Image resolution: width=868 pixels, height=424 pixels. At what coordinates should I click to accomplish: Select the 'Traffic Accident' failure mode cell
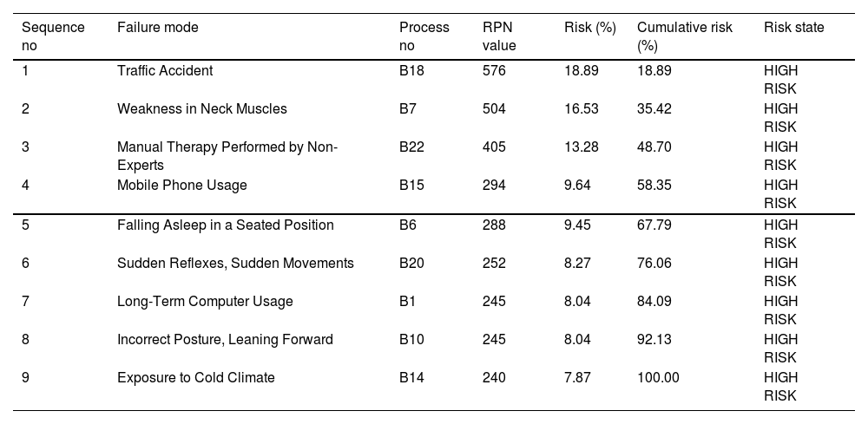(164, 70)
